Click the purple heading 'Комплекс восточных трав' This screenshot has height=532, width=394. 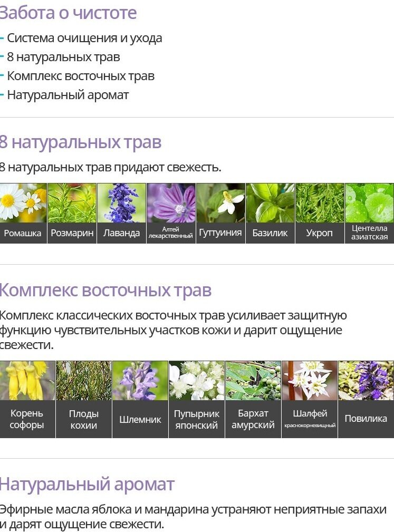(x=105, y=291)
